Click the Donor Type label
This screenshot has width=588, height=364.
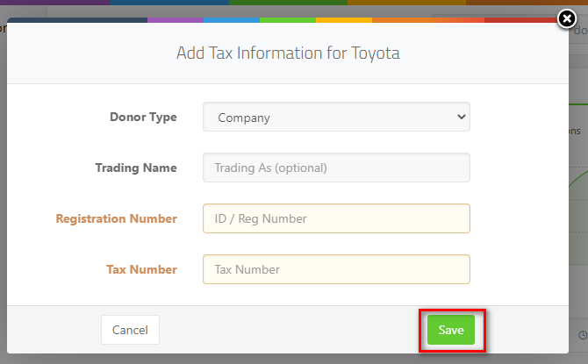pos(143,117)
